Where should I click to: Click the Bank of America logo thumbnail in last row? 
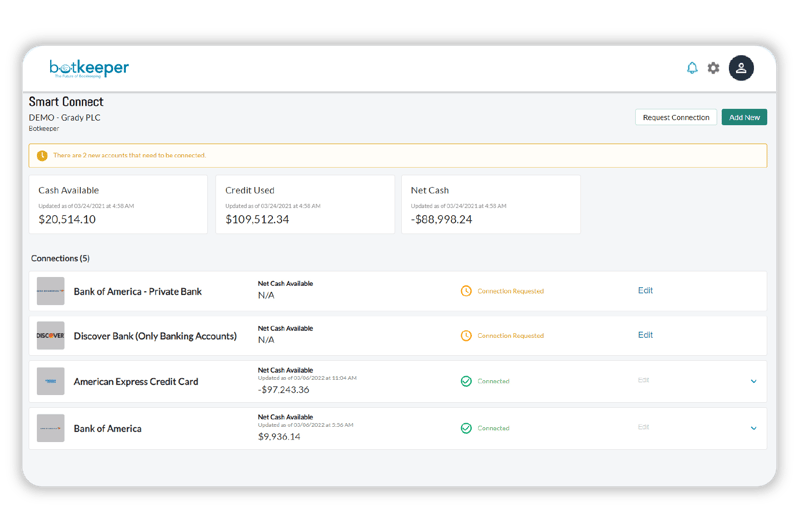pos(51,428)
